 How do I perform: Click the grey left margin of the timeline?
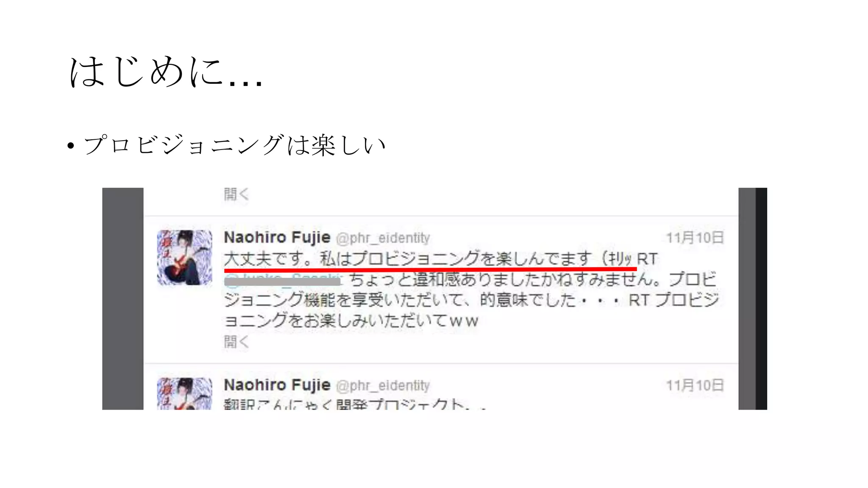123,299
